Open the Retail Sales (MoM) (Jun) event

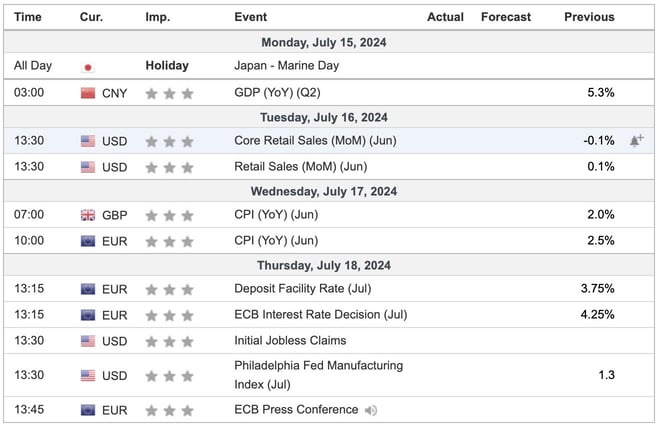click(300, 167)
